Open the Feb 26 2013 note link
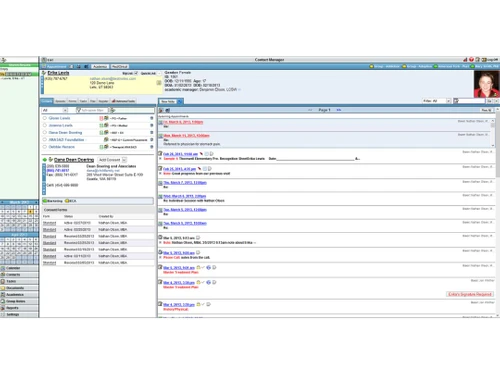The height and width of the screenshot is (375, 500). pyautogui.click(x=181, y=154)
